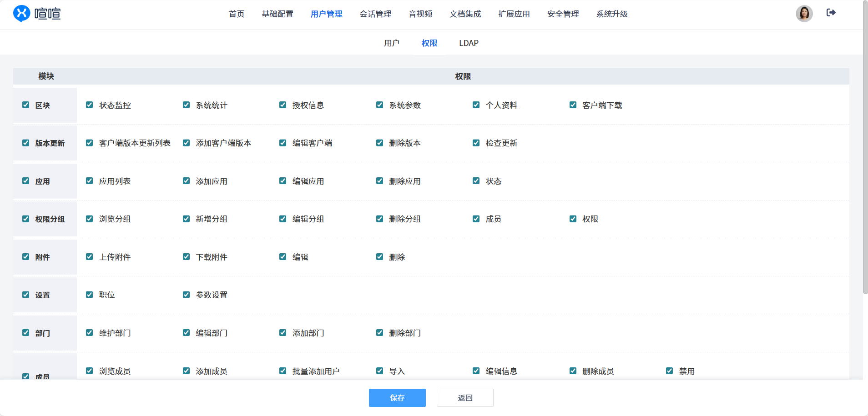
Task: Click the logout icon
Action: pyautogui.click(x=831, y=13)
